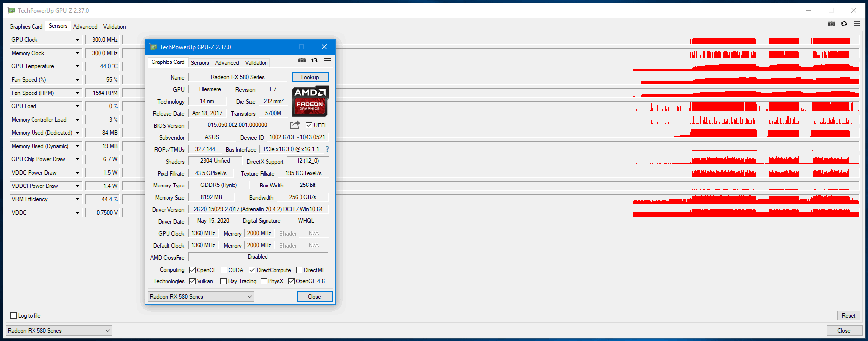Toggle the OpenGL 4.6 checkbox
Viewport: 868px width, 341px height.
[292, 281]
